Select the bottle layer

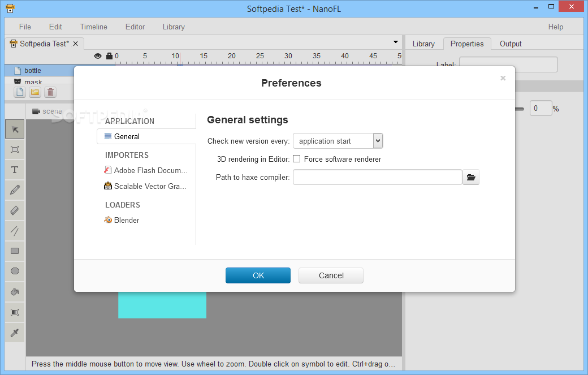(40, 70)
